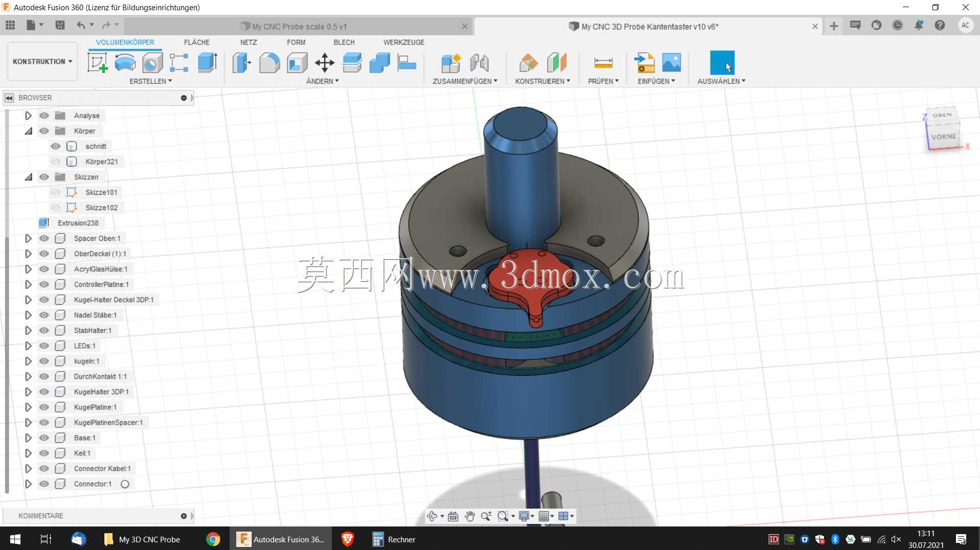Select the Pan hand tool

470,516
